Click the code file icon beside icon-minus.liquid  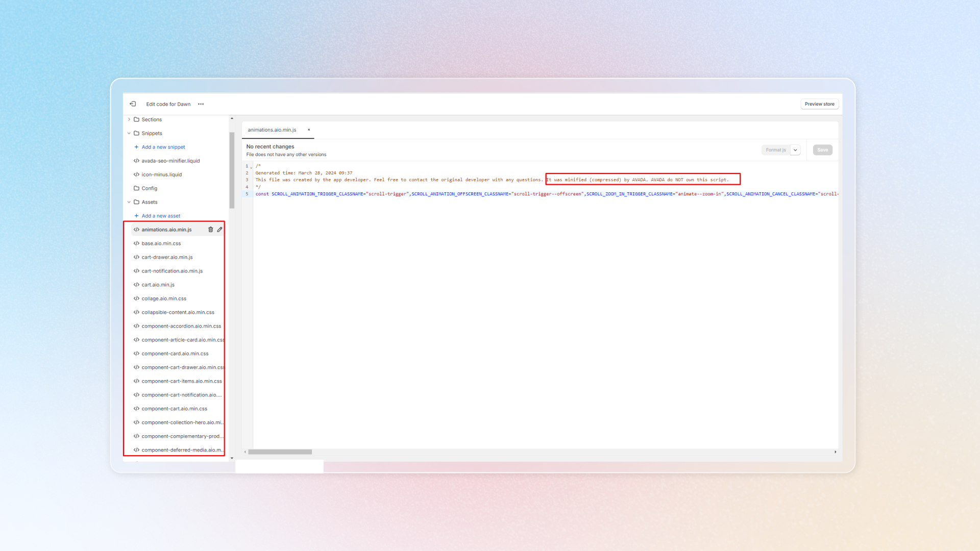tap(136, 174)
